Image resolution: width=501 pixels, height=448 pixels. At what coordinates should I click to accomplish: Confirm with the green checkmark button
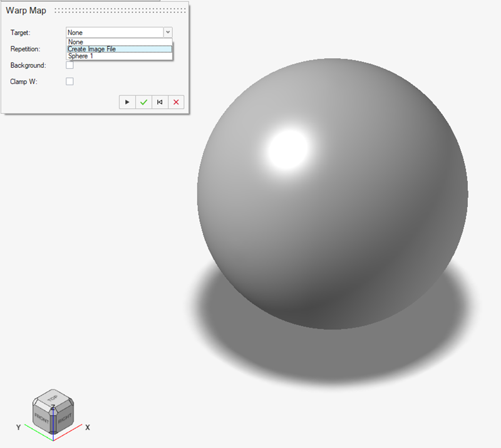click(144, 102)
